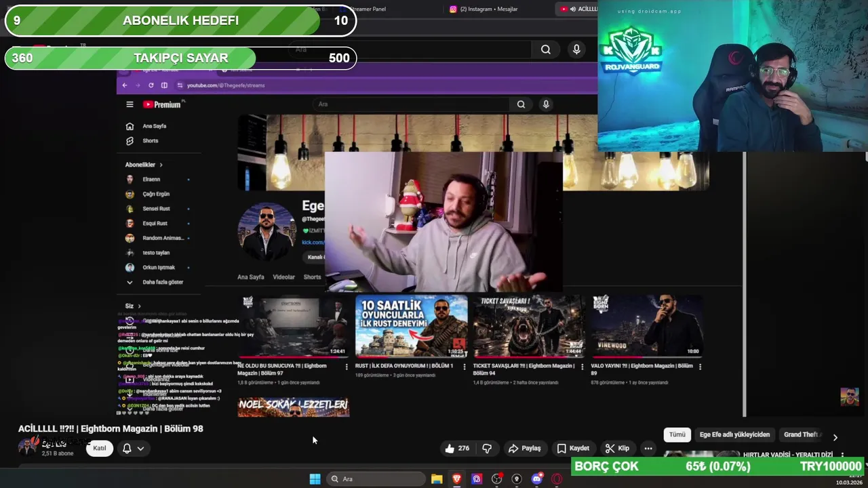Expand notification options chevron beside bell
The height and width of the screenshot is (488, 868).
tap(140, 448)
